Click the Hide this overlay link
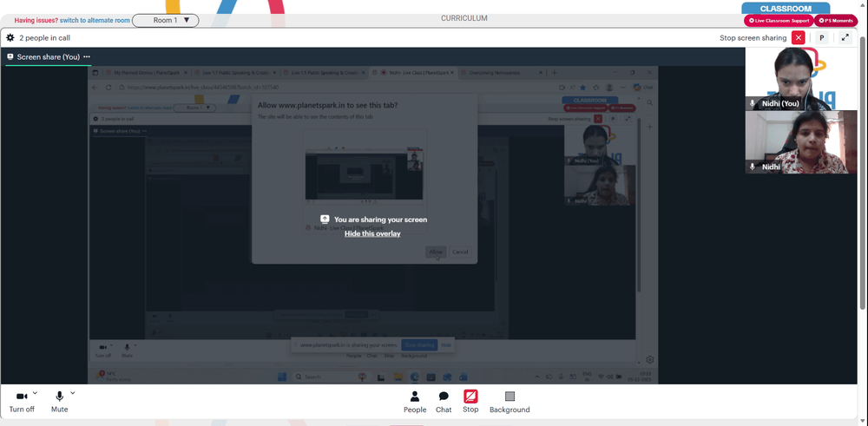 [372, 233]
